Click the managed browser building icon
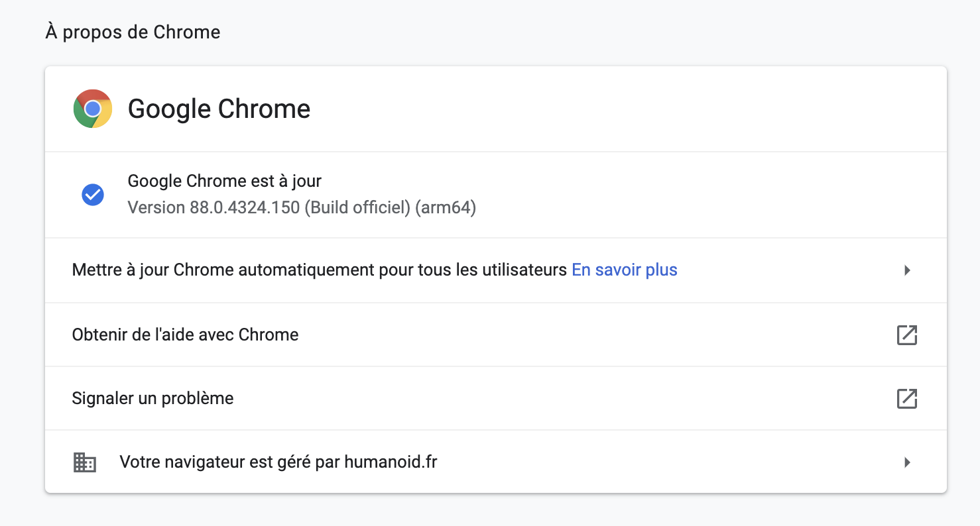Viewport: 980px width, 526px height. [x=84, y=462]
